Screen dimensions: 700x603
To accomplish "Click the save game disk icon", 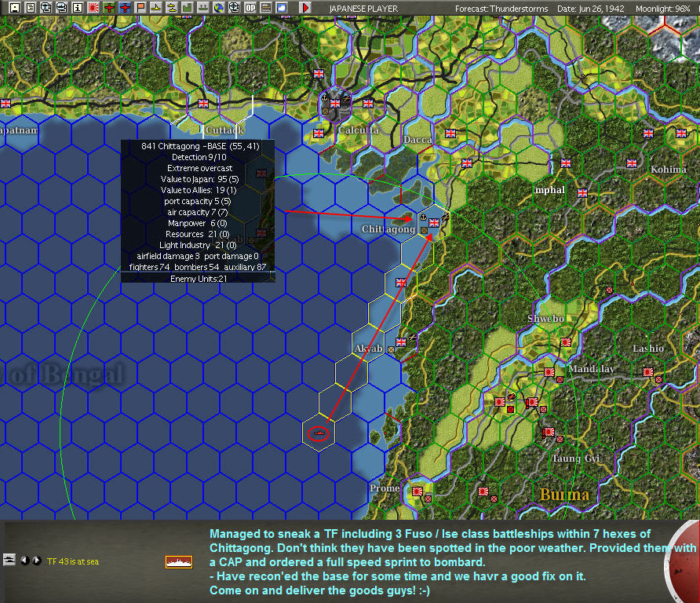I will click(15, 7).
